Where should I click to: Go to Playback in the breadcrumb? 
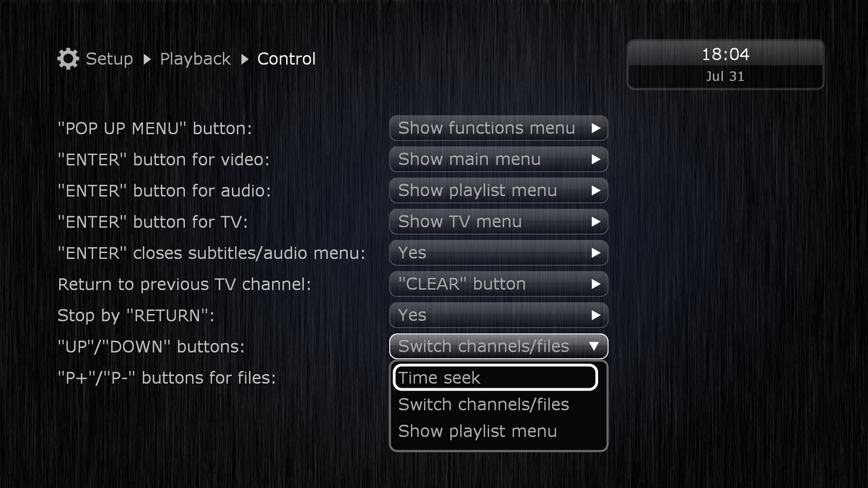(195, 59)
